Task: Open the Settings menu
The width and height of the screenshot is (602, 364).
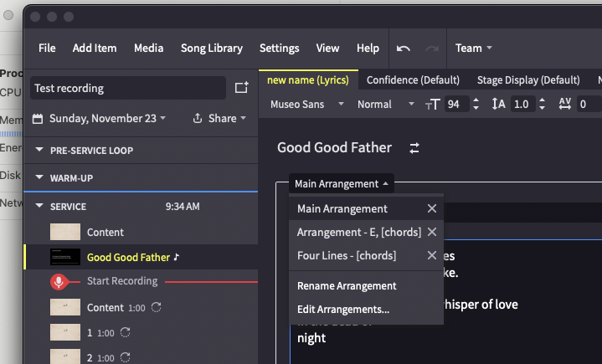Action: [x=279, y=49]
